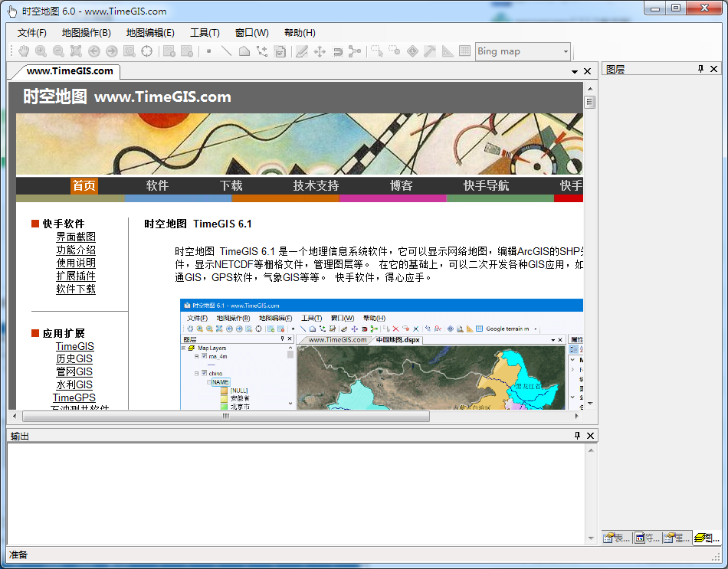Select the add vertex path tool
The height and width of the screenshot is (569, 728).
click(262, 51)
